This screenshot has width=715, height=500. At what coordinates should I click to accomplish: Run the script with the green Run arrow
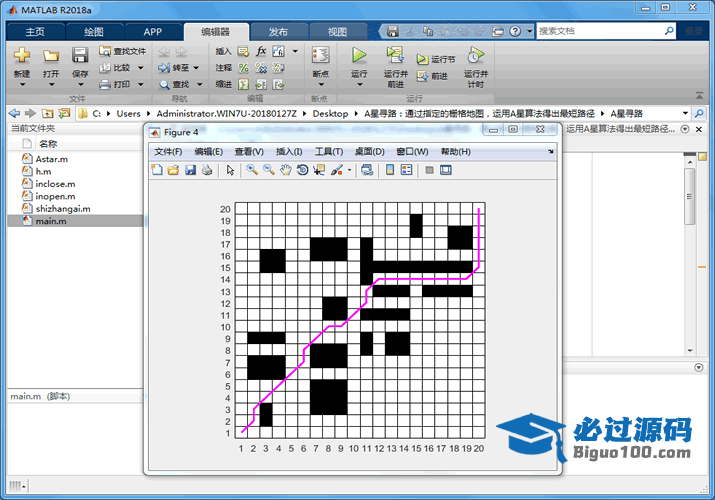click(359, 55)
